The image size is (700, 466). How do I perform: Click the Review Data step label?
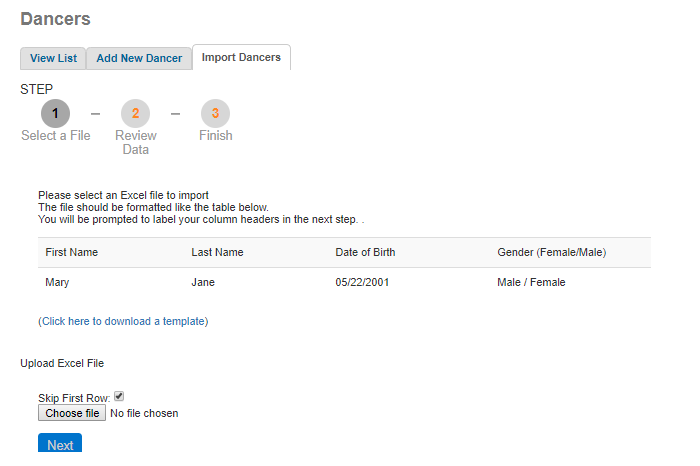point(135,142)
